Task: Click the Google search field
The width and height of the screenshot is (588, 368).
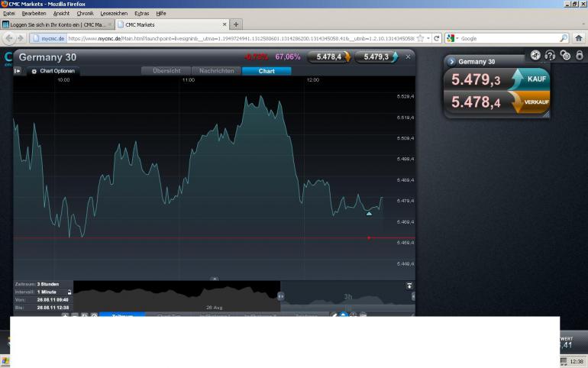Action: (x=509, y=38)
